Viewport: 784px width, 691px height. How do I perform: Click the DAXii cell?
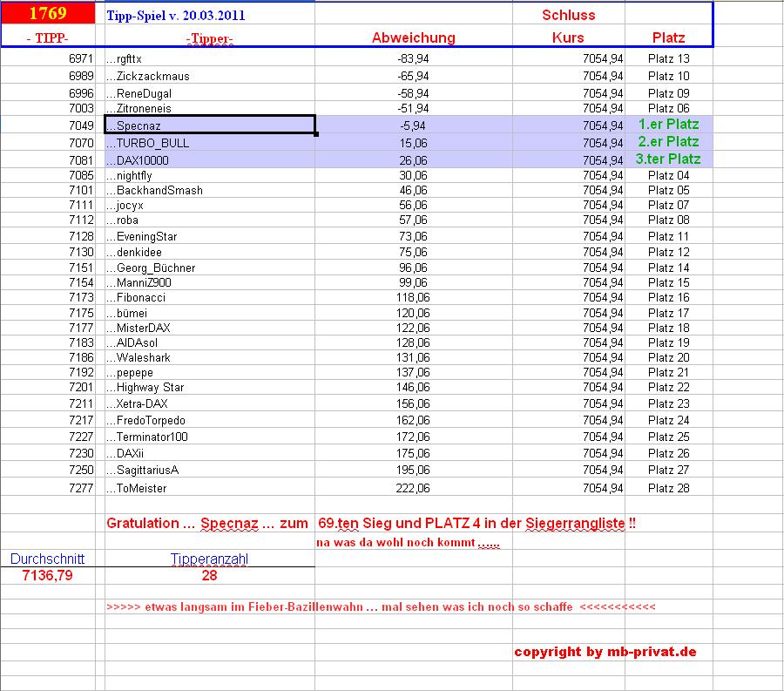tap(209, 453)
